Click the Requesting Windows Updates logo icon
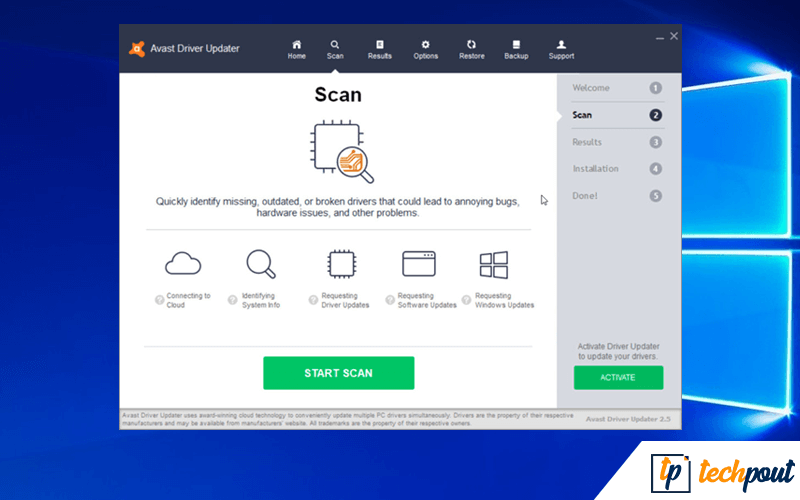Image resolution: width=800 pixels, height=500 pixels. (x=494, y=264)
